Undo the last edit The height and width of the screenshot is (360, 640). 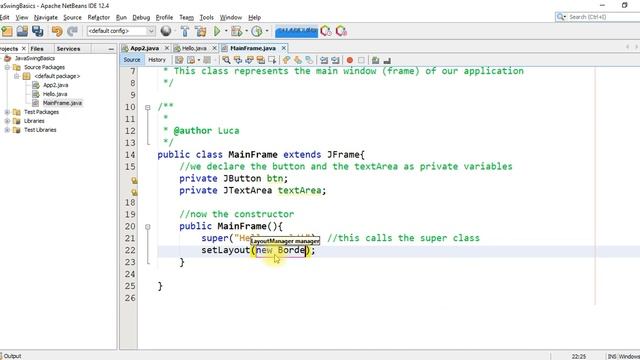57,31
